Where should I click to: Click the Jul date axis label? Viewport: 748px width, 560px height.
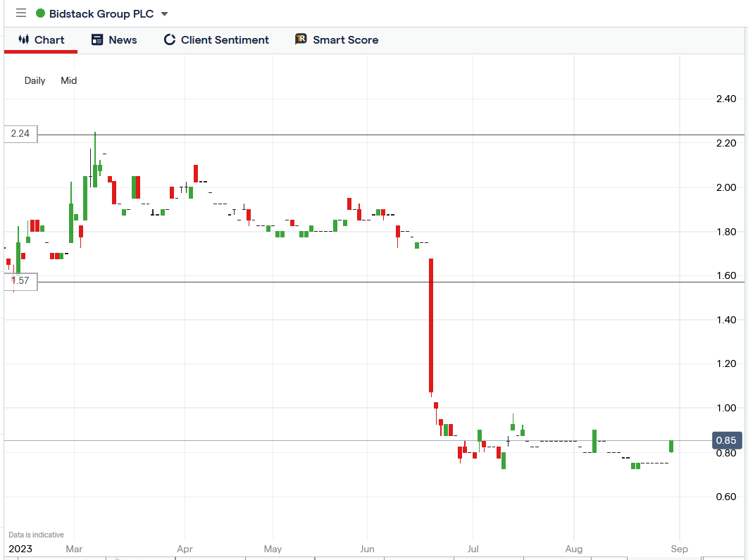point(473,549)
